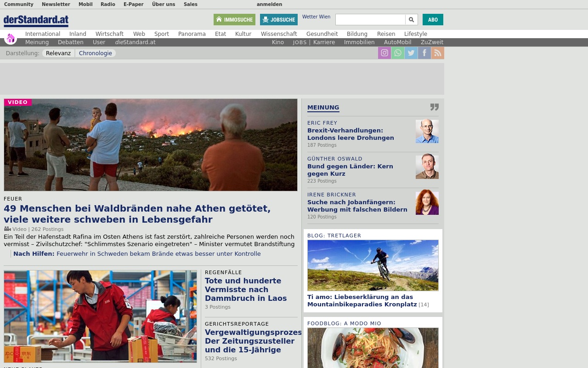588x368 pixels.
Task: Open the mountain bike blog image
Action: click(x=373, y=265)
